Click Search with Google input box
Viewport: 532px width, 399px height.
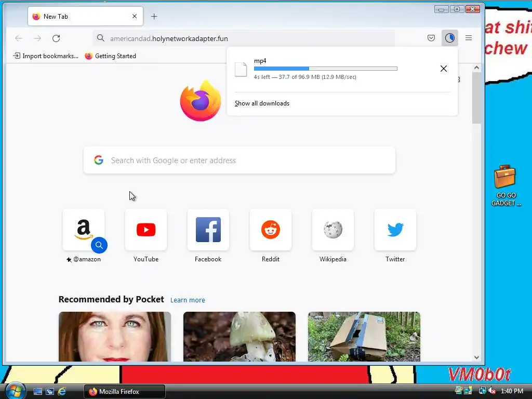[239, 160]
